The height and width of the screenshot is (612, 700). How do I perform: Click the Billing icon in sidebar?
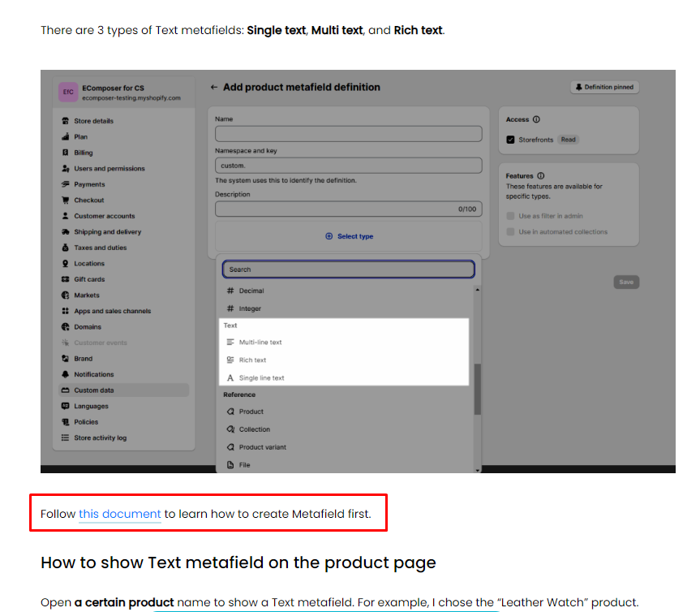point(66,153)
